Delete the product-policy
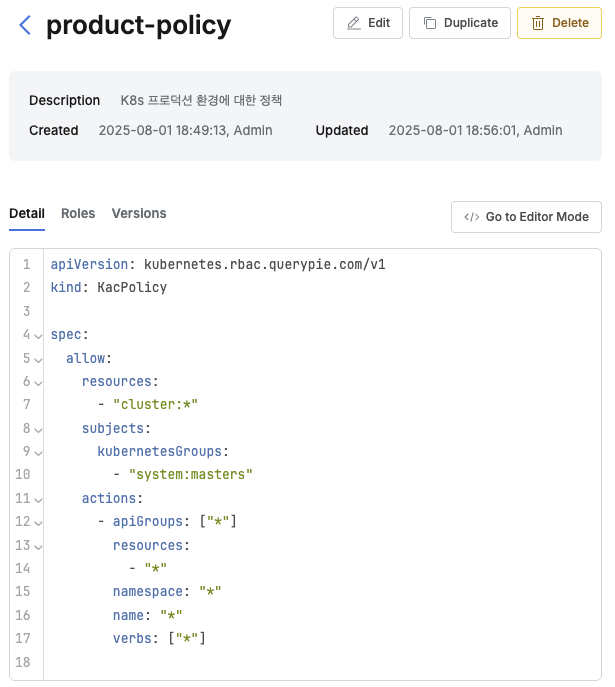Viewport: 615px width, 687px height. pos(559,23)
